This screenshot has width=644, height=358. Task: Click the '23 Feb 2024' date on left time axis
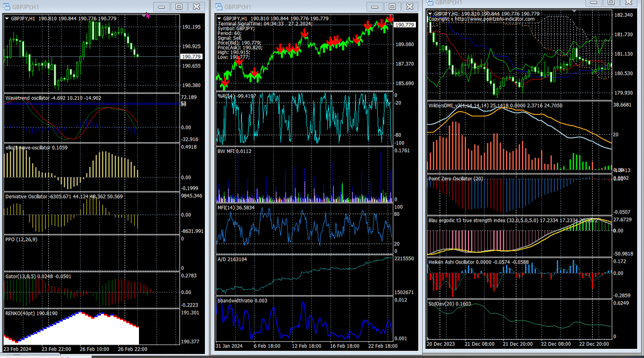point(17,349)
